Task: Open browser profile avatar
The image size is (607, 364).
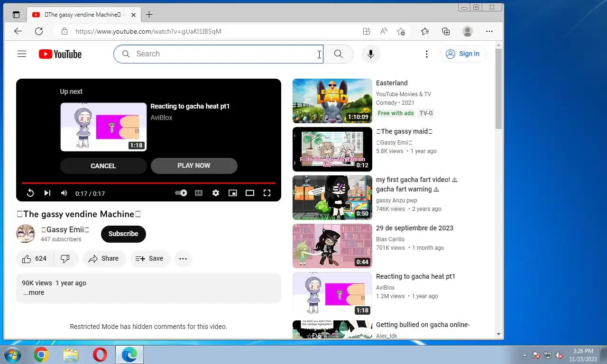Action: [468, 31]
